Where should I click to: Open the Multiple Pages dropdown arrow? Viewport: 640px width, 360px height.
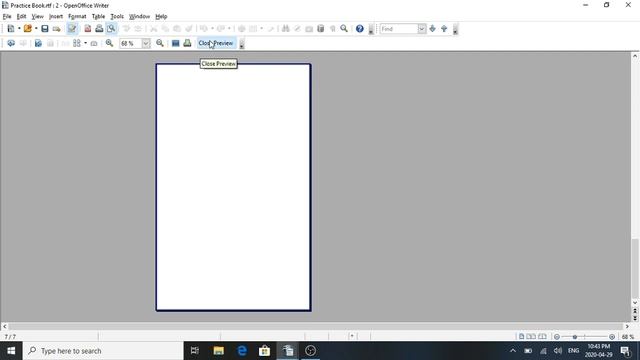[85, 43]
